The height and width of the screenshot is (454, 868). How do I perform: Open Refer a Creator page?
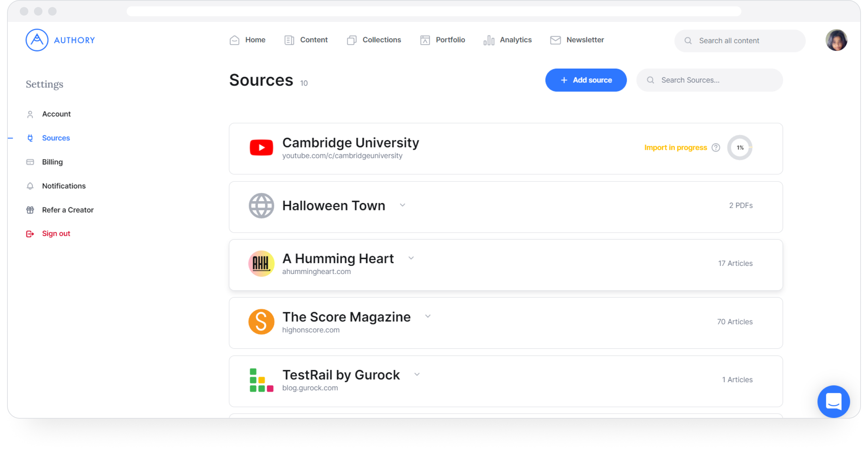click(68, 210)
